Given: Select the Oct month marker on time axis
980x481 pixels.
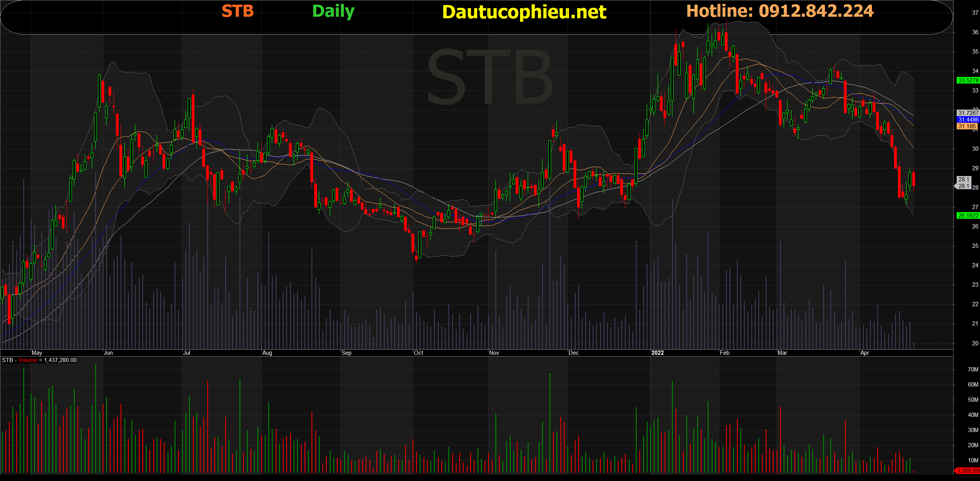Looking at the screenshot, I should pos(418,353).
